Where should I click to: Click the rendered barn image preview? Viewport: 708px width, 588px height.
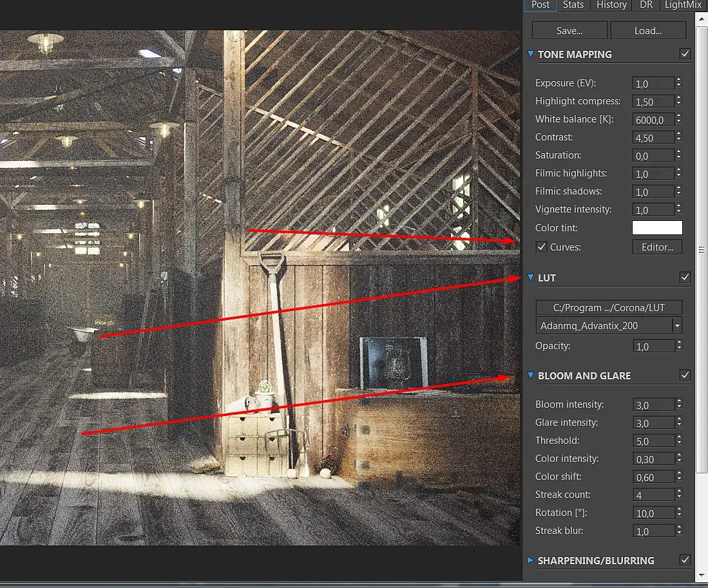pos(260,287)
